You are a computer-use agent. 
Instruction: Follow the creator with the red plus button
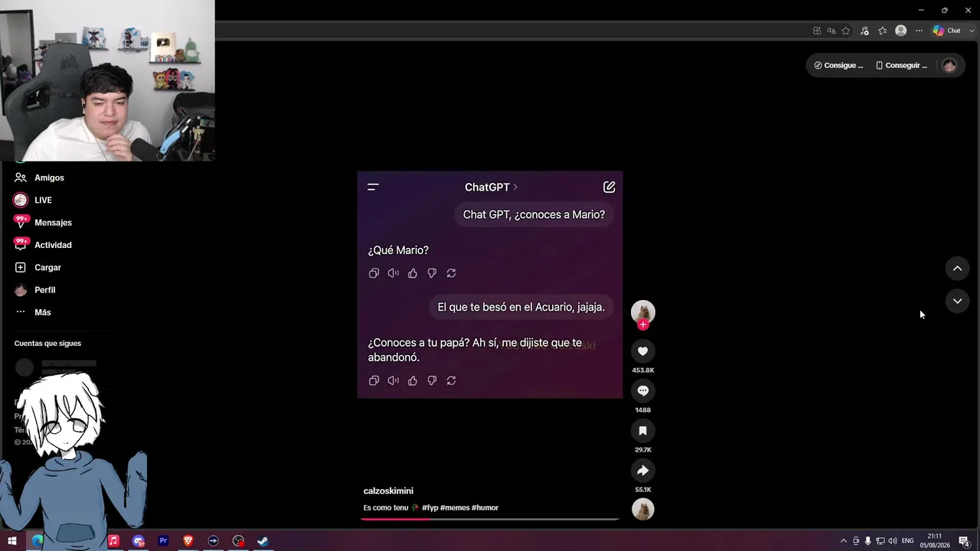[643, 324]
